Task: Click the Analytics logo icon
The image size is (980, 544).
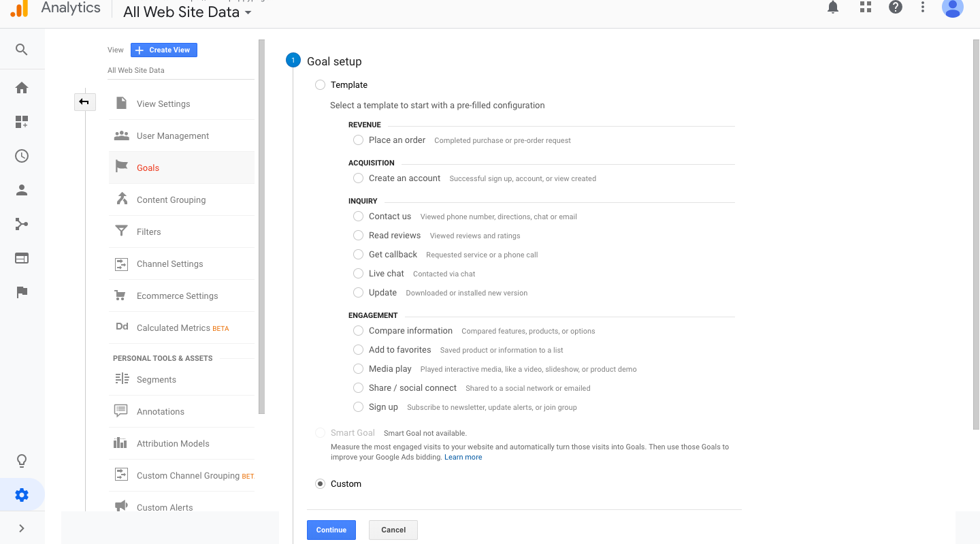Action: [20, 8]
